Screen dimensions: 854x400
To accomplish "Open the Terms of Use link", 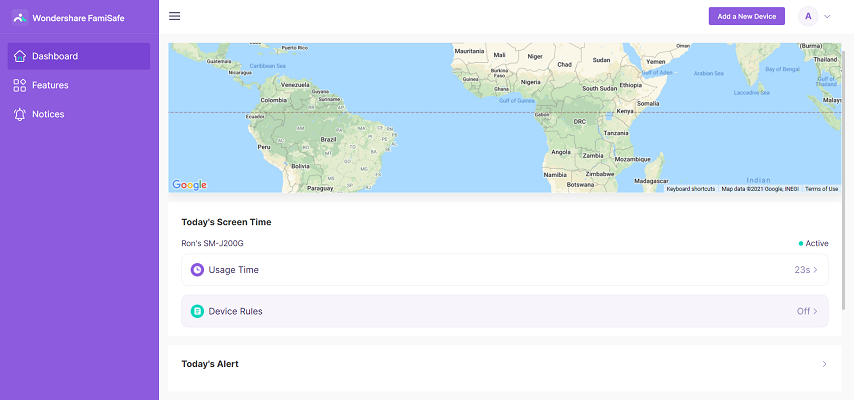I will 821,189.
